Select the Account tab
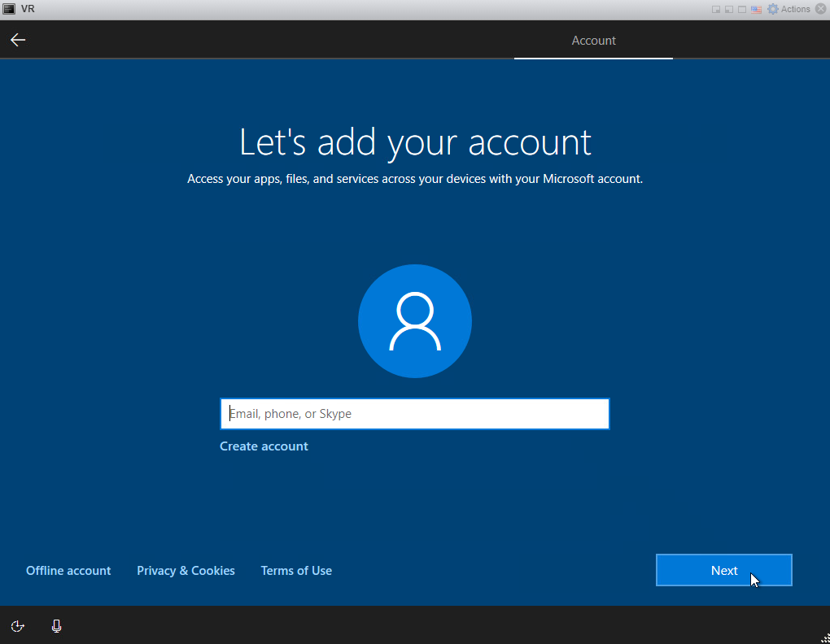Image resolution: width=830 pixels, height=644 pixels. coord(593,41)
